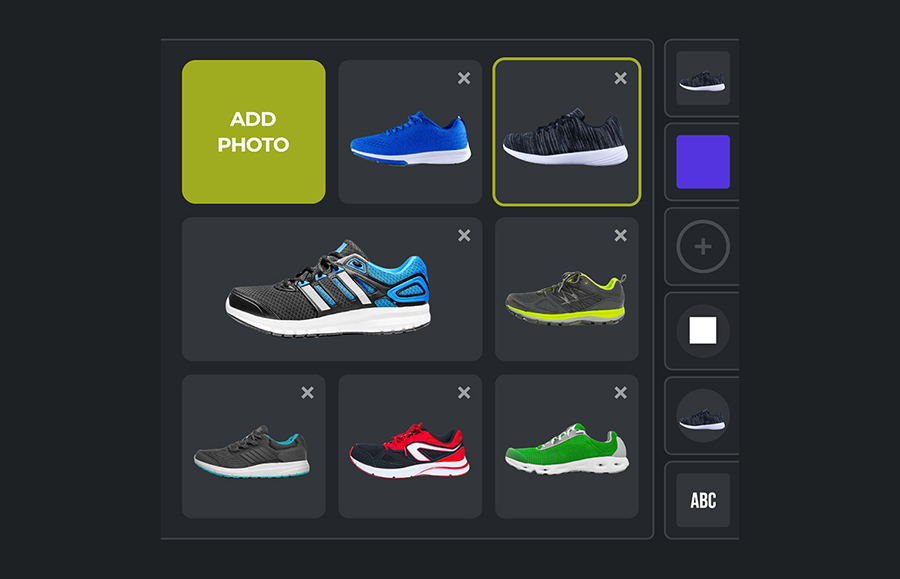Open the square sneaker image tool

pyautogui.click(x=703, y=78)
